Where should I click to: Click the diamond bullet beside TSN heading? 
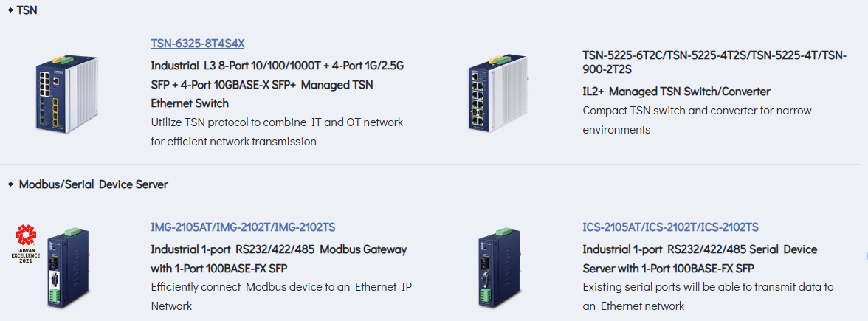10,10
